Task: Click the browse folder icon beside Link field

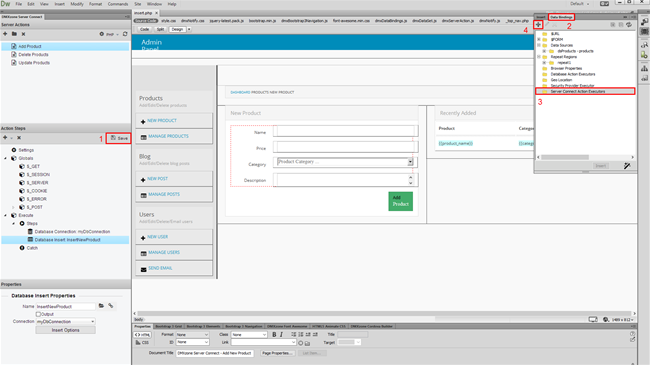Action: coord(307,343)
